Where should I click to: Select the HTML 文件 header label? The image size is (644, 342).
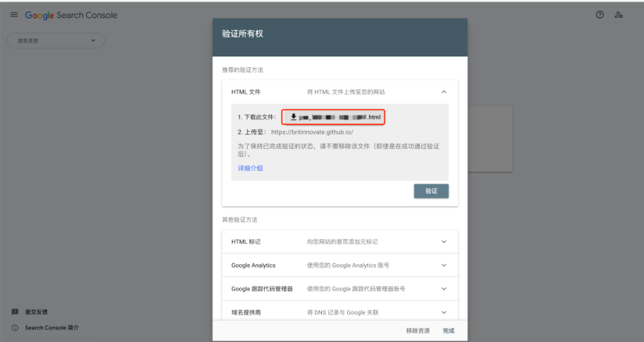(x=245, y=92)
